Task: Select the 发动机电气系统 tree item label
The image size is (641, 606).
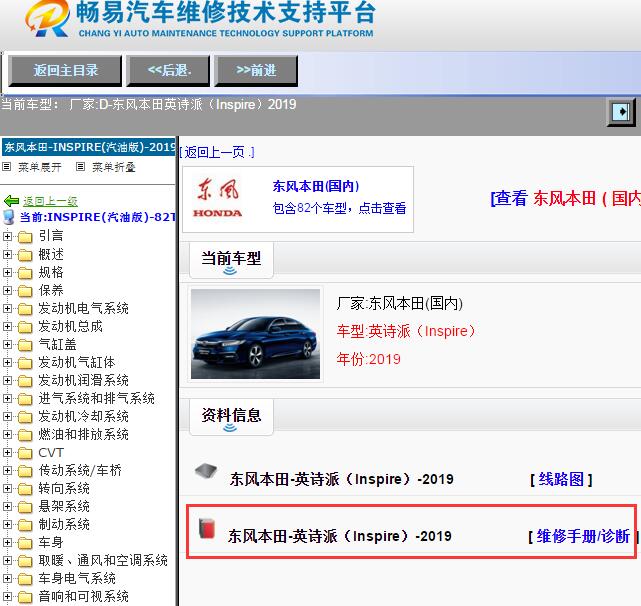Action: point(83,308)
